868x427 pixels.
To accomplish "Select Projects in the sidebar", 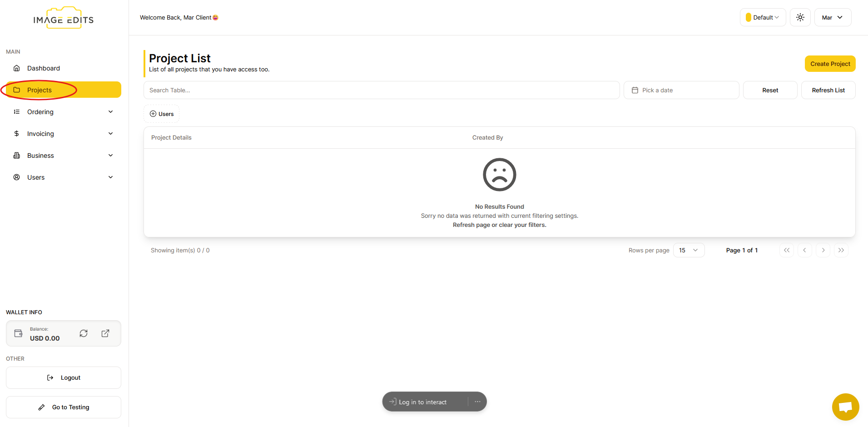I will (40, 90).
